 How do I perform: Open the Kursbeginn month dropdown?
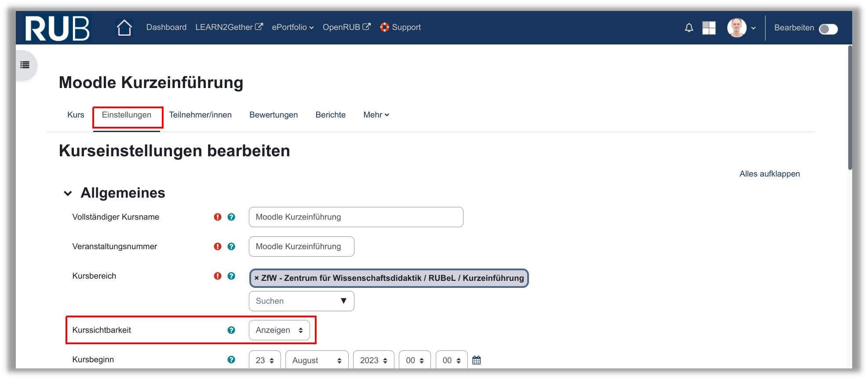(x=317, y=360)
